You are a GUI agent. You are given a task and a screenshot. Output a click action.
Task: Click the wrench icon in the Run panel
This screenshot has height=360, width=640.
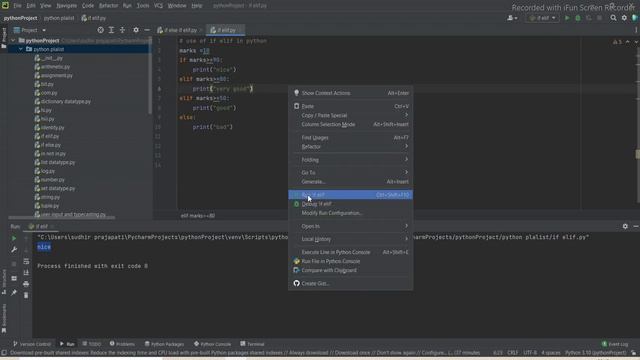[14, 249]
